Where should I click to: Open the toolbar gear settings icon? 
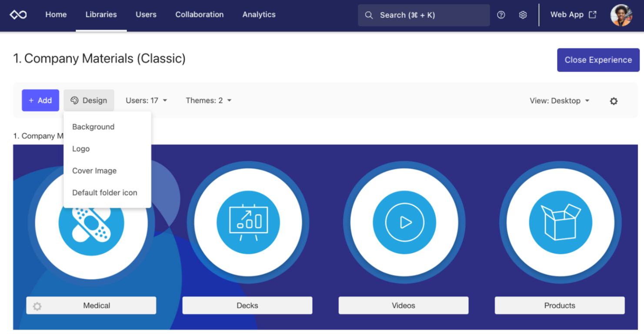pyautogui.click(x=614, y=101)
